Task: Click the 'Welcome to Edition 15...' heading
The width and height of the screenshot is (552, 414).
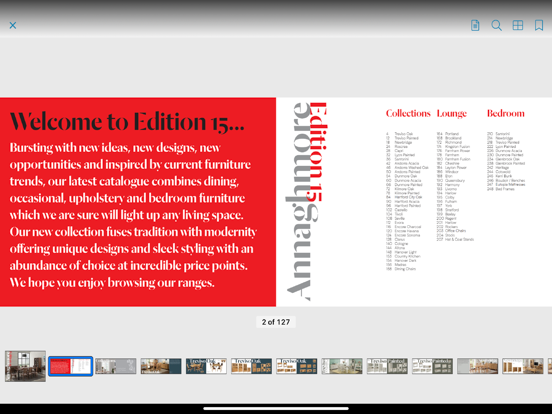Action: (x=127, y=122)
